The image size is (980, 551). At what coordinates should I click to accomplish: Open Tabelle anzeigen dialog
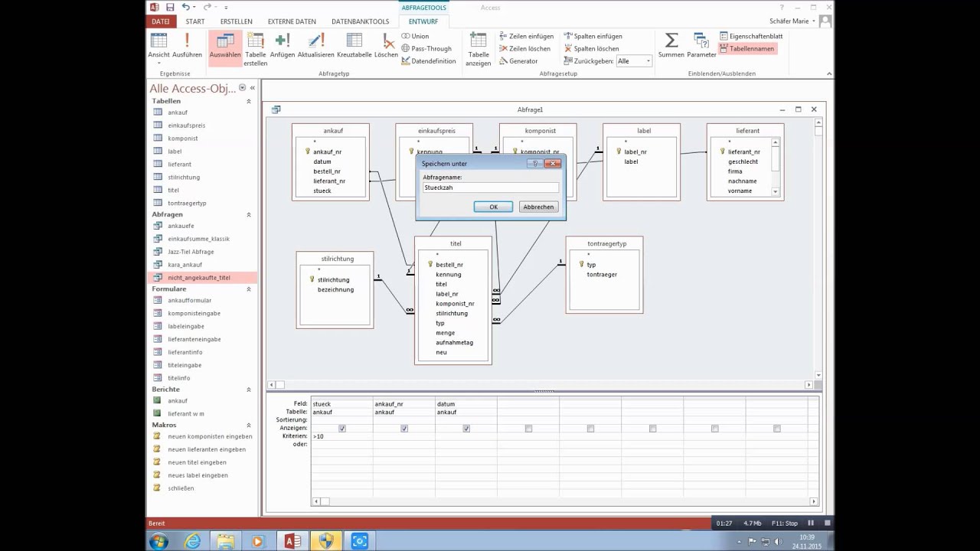tap(479, 49)
